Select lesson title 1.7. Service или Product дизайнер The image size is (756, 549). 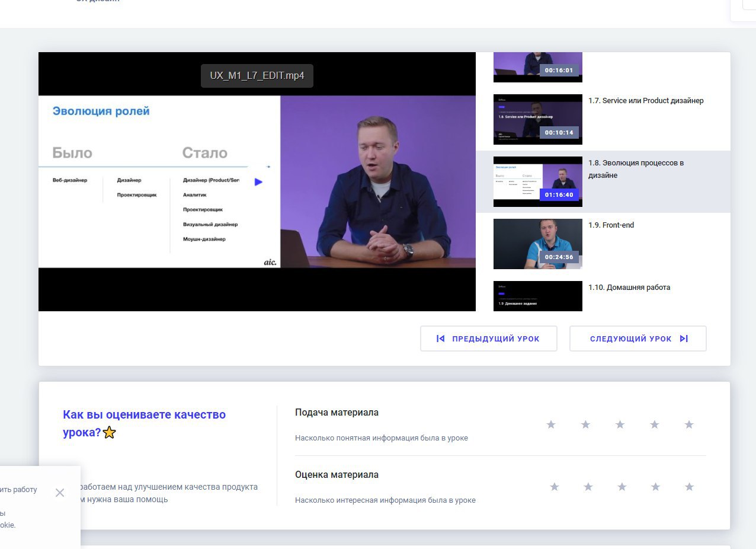[x=646, y=101]
